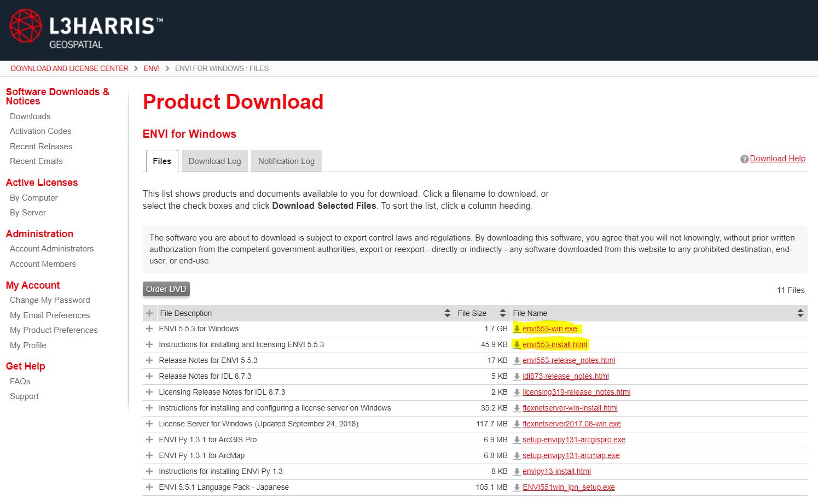Click download arrow icon beside envi553-install.html

tap(517, 345)
